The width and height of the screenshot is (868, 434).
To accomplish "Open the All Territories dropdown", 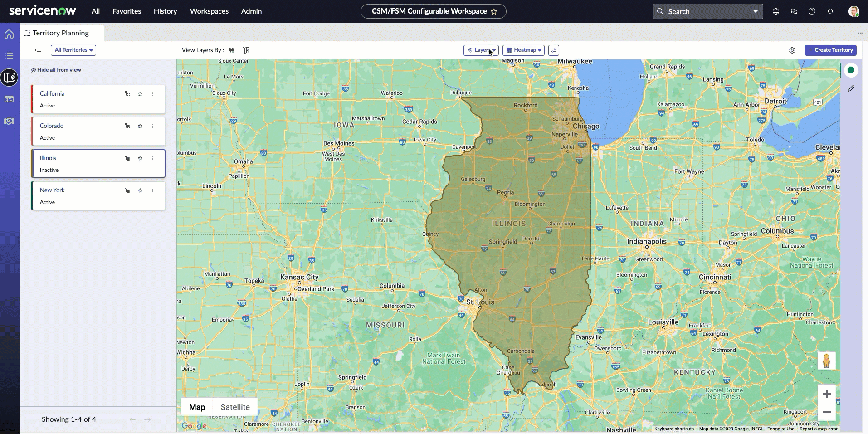I will click(73, 50).
